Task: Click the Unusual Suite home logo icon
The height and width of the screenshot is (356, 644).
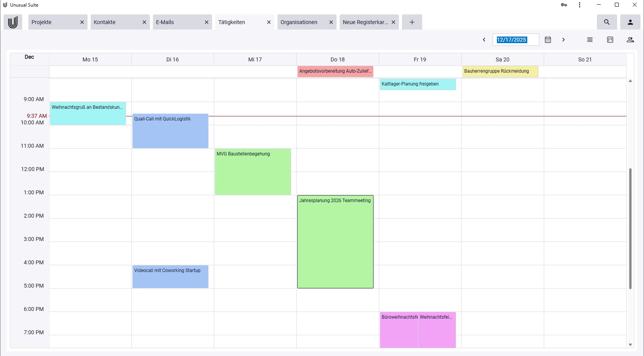Action: 13,22
